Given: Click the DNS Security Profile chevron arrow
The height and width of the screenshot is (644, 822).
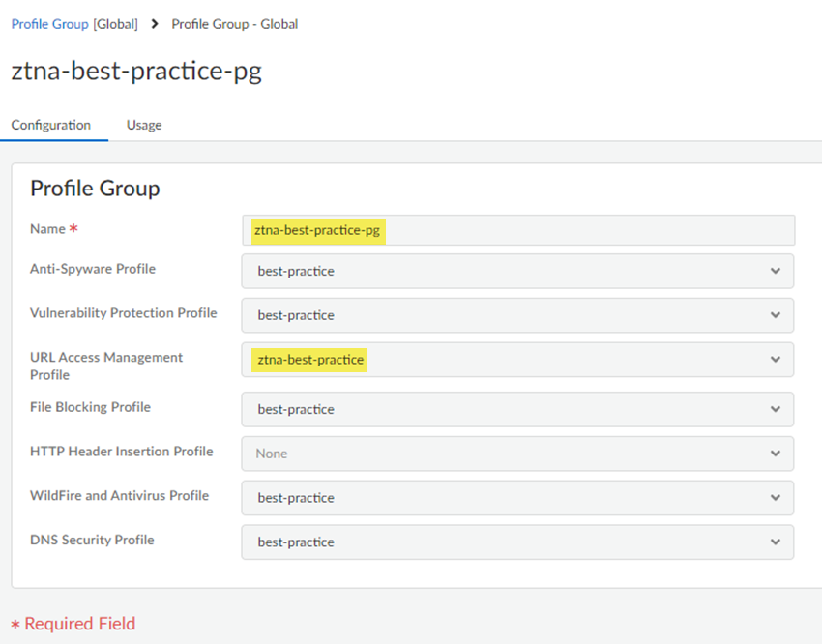Looking at the screenshot, I should (775, 542).
